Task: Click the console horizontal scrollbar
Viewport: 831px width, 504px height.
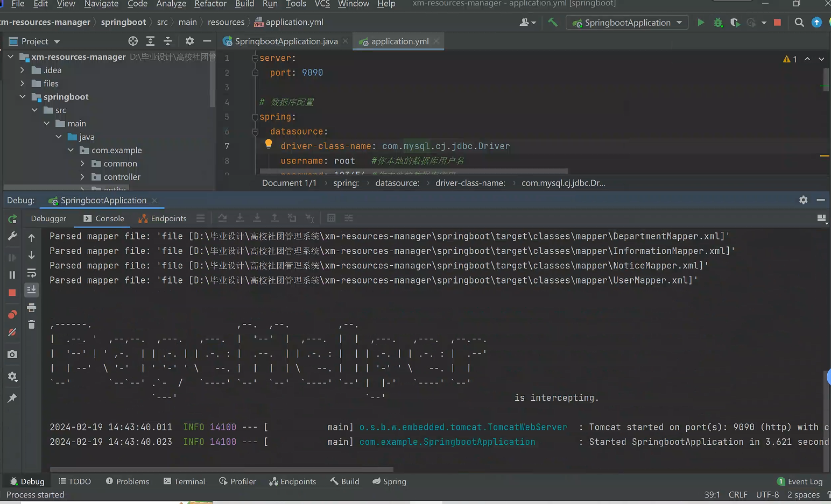Action: pyautogui.click(x=222, y=470)
